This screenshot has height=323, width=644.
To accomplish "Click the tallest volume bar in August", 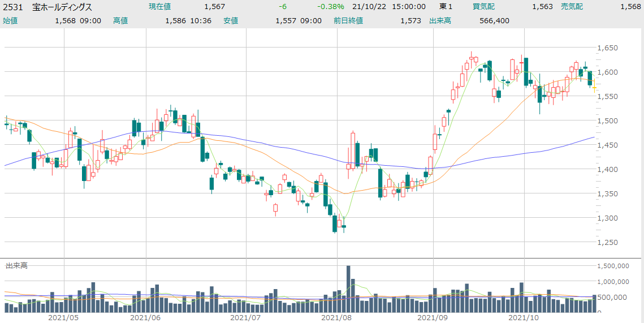I will coord(348,288).
